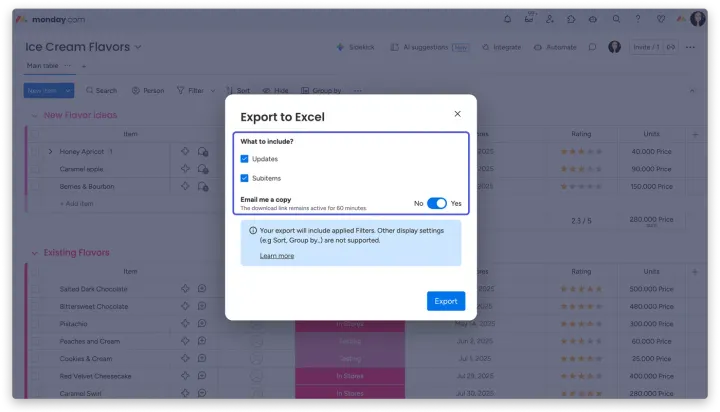Click the monday.com logo
720x412 pixels.
pos(51,19)
